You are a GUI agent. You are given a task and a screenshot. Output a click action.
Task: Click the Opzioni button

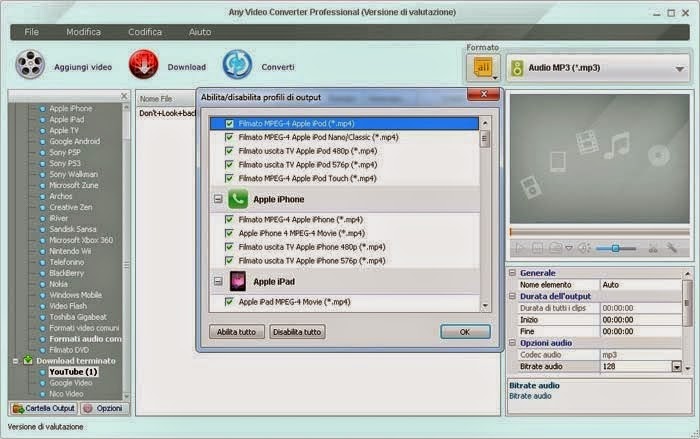104,408
